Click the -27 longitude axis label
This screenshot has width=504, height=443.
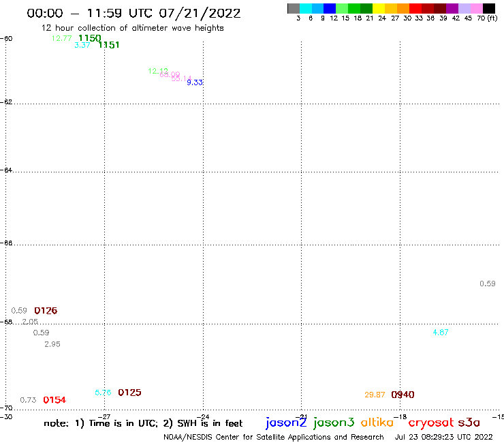point(104,417)
